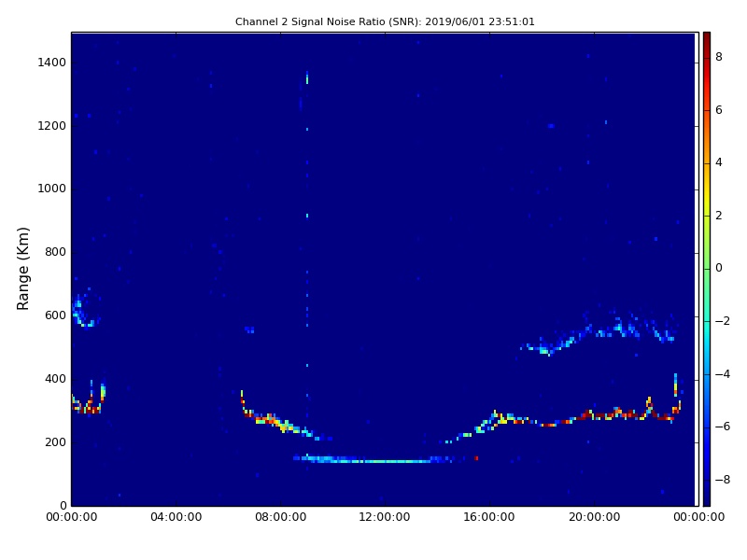The width and height of the screenshot is (747, 560).
Task: Click the colorbar label 8
Action: point(719,57)
